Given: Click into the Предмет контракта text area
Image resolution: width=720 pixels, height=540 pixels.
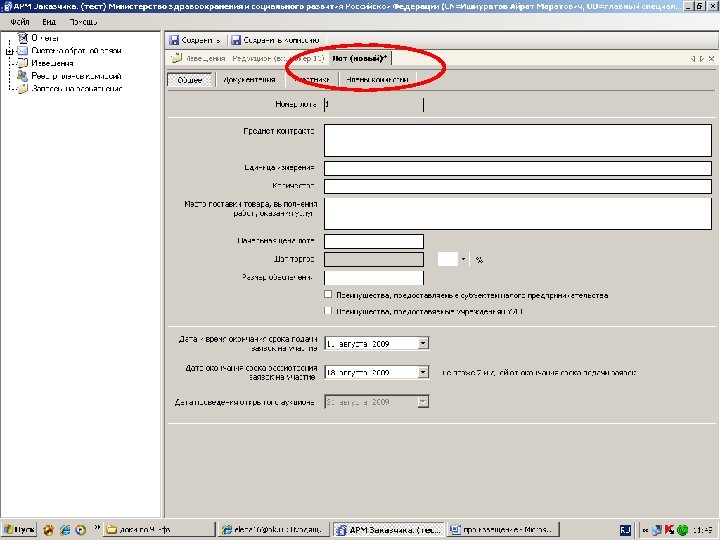Looking at the screenshot, I should [x=518, y=141].
